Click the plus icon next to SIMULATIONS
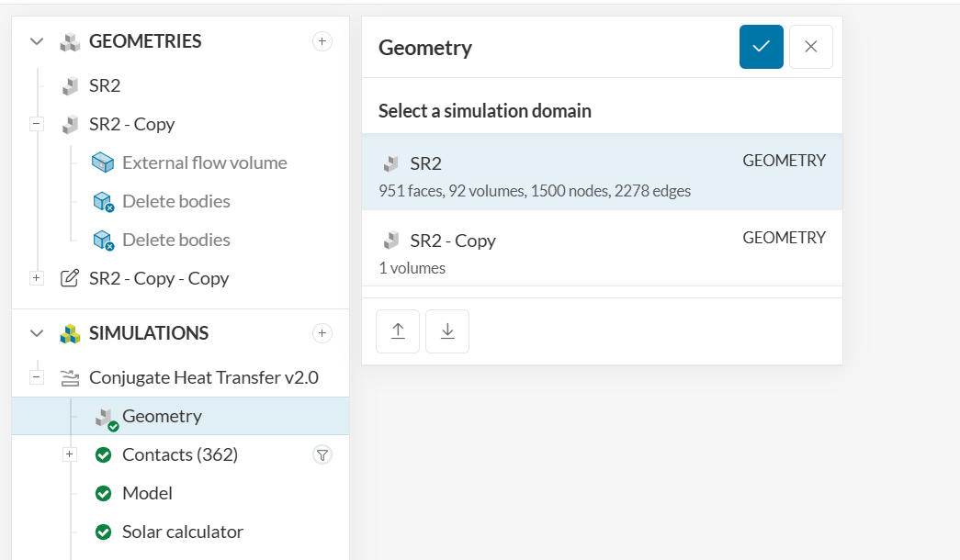This screenshot has height=560, width=960. (322, 333)
